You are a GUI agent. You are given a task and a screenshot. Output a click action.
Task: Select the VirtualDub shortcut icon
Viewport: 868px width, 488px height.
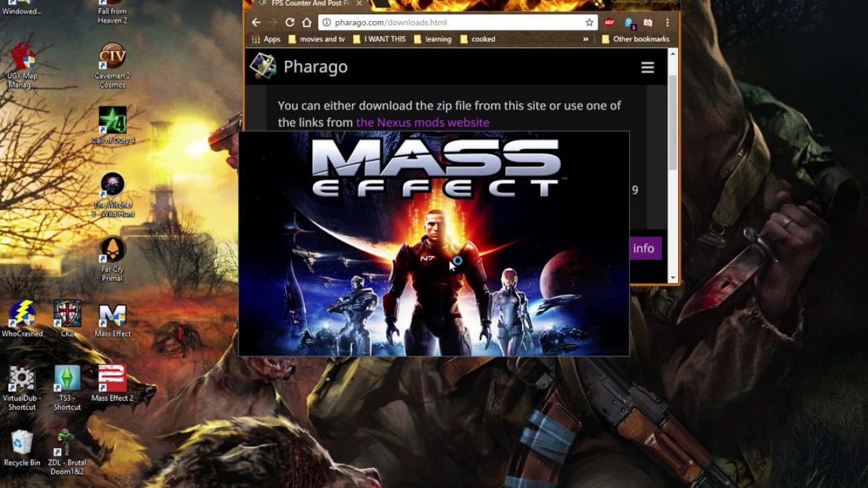[22, 388]
